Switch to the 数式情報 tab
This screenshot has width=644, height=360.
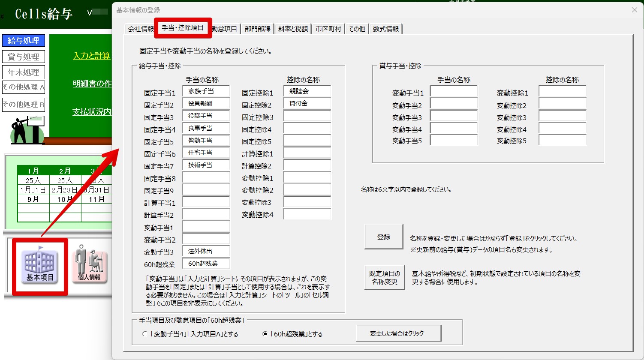tap(386, 29)
